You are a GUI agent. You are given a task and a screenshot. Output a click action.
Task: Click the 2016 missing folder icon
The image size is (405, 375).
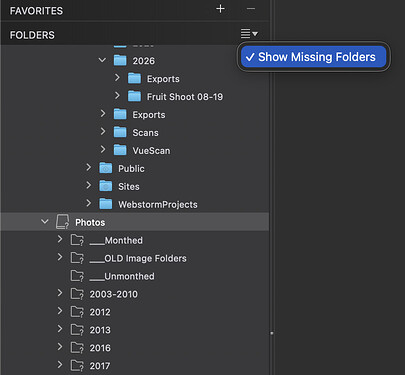click(x=77, y=348)
